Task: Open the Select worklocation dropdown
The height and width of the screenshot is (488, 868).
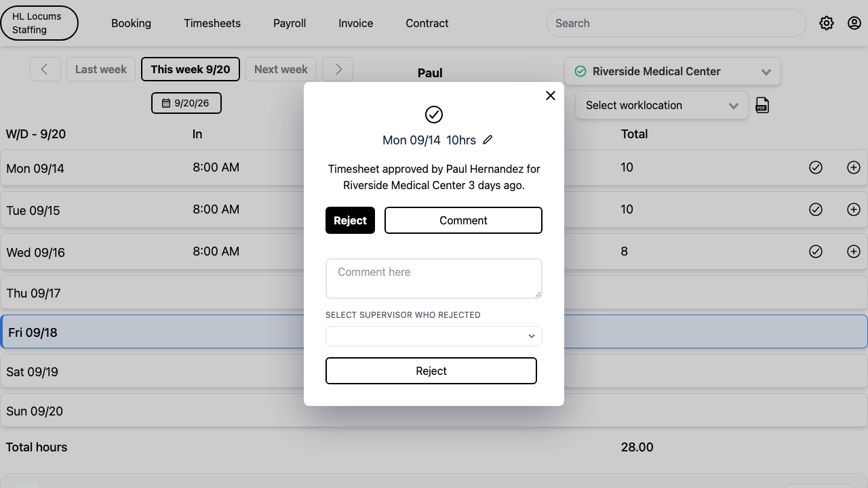Action: pos(662,105)
